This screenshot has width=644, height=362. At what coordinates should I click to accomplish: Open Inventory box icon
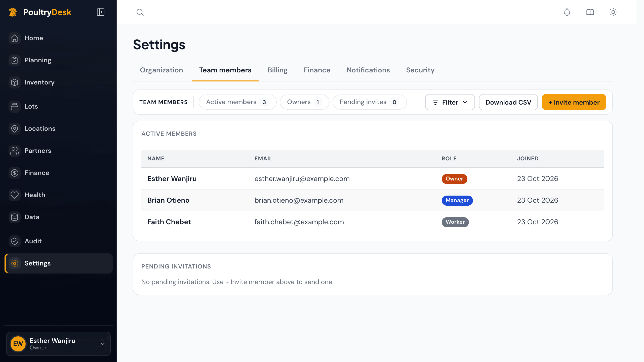pyautogui.click(x=15, y=82)
